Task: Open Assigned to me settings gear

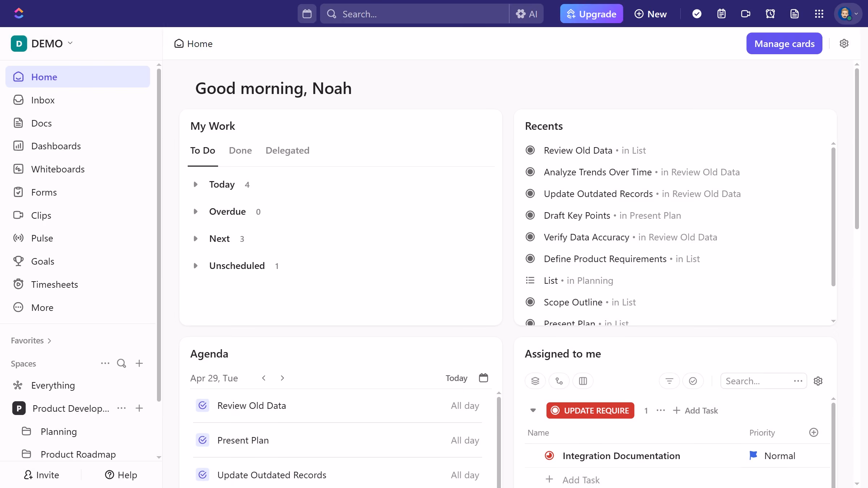Action: (x=818, y=381)
